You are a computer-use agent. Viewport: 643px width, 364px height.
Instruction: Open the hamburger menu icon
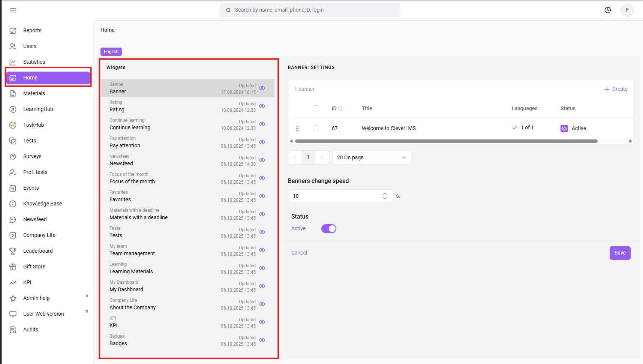click(13, 10)
